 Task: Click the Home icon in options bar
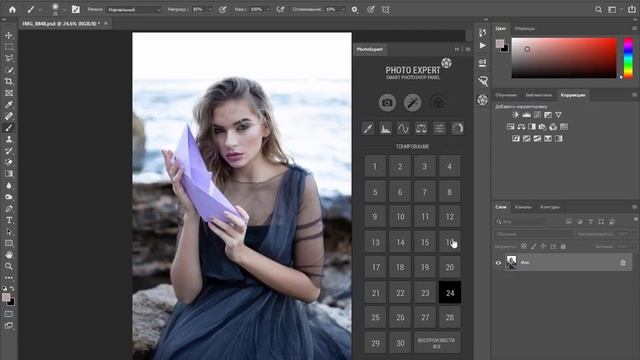[13, 9]
